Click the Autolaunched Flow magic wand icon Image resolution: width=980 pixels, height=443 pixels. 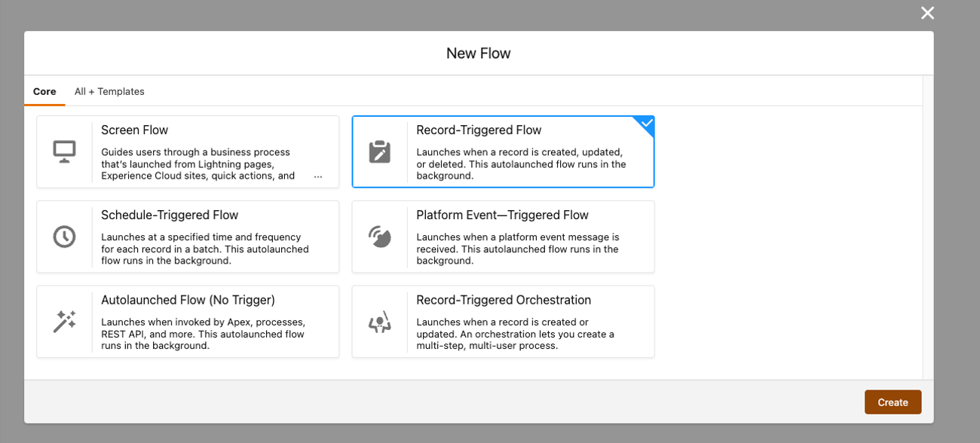[64, 322]
